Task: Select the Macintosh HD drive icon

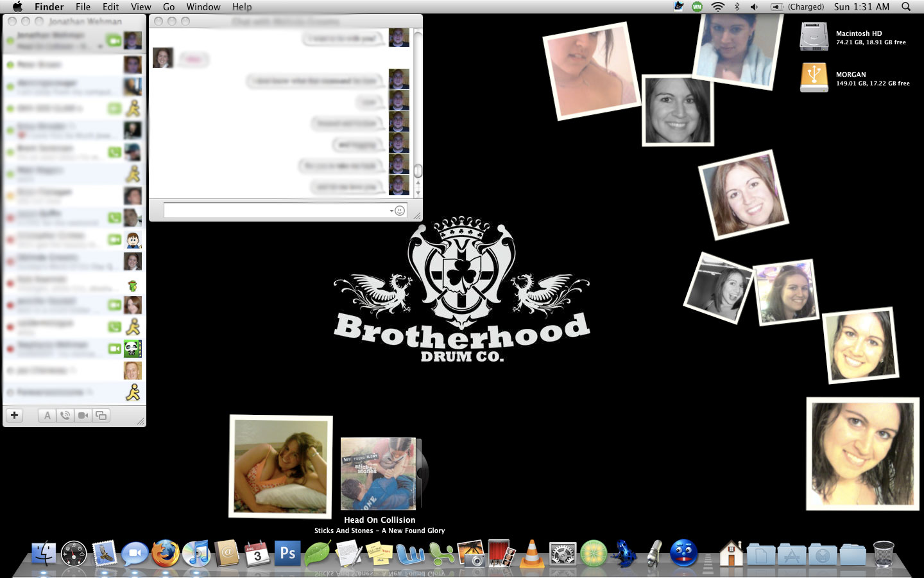Action: (x=814, y=37)
